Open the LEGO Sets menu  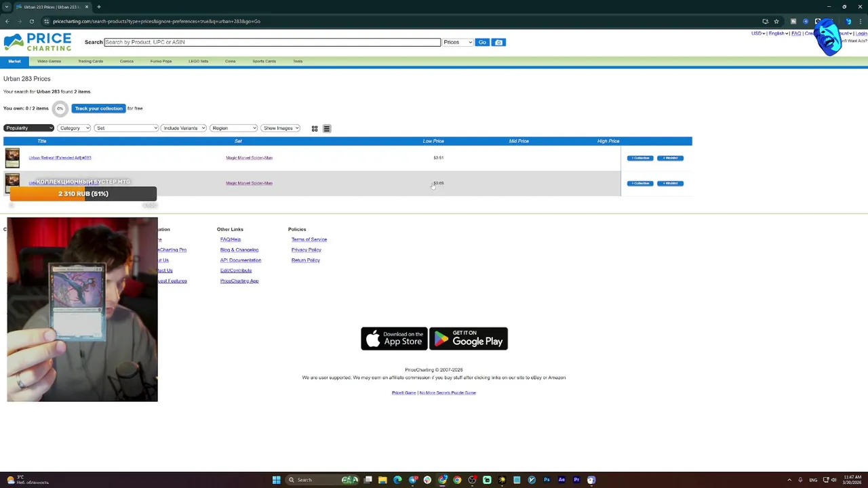pyautogui.click(x=198, y=61)
